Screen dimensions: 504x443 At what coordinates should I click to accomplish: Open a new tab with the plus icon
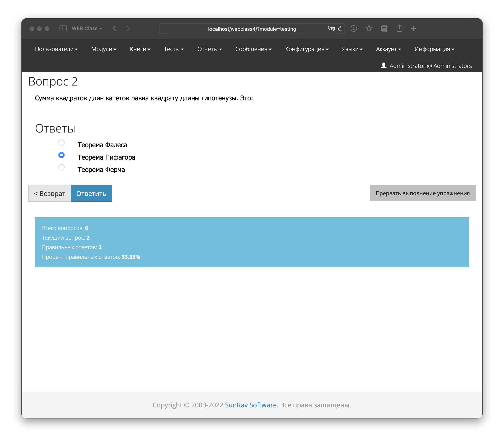[414, 28]
